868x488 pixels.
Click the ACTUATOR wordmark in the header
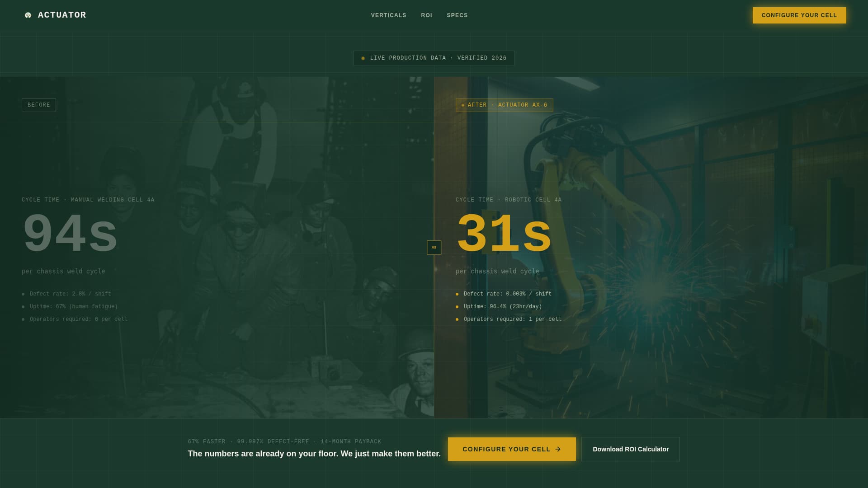click(x=62, y=15)
